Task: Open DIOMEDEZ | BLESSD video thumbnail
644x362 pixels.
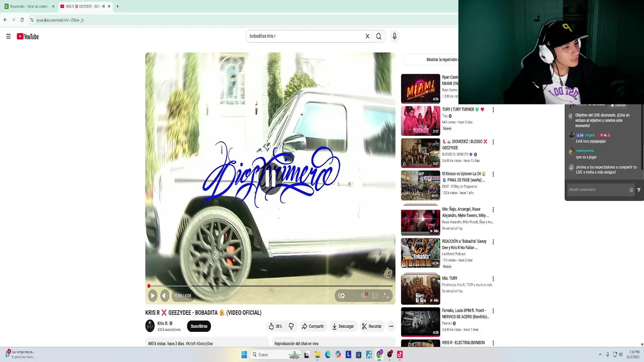Action: point(421,153)
